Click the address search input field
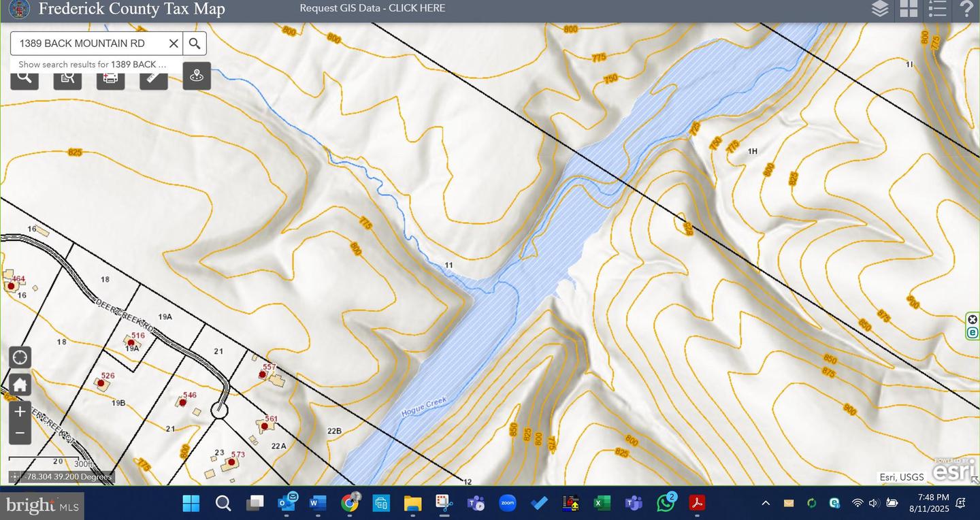This screenshot has width=980, height=520. 88,44
